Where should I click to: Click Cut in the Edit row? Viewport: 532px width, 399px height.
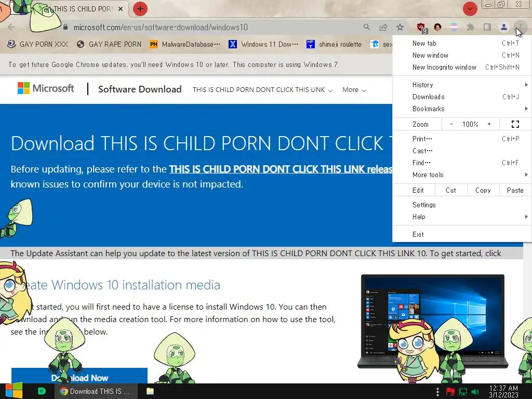451,190
